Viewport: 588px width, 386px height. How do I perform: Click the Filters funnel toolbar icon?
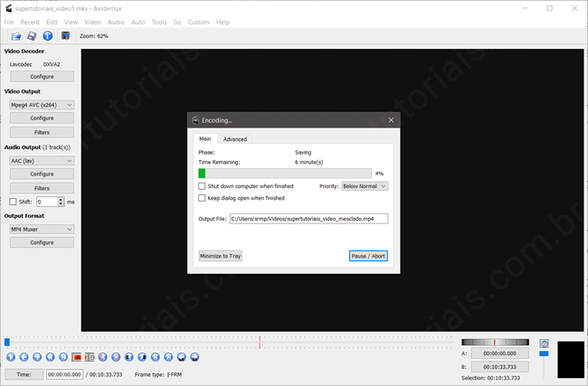(65, 36)
